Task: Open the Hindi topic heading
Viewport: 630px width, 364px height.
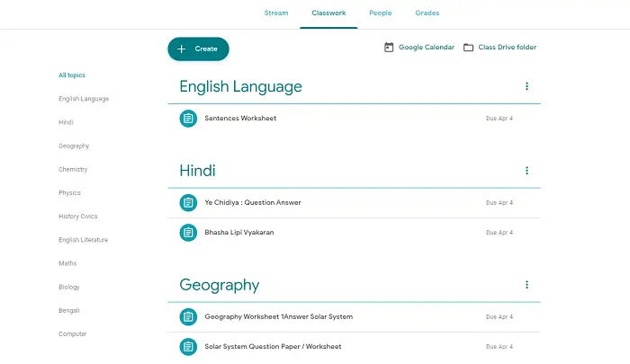Action: pyautogui.click(x=197, y=171)
